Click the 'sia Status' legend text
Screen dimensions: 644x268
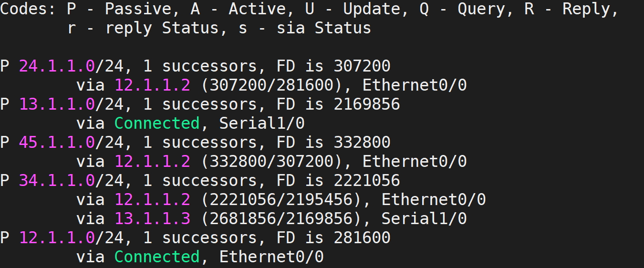(x=343, y=28)
